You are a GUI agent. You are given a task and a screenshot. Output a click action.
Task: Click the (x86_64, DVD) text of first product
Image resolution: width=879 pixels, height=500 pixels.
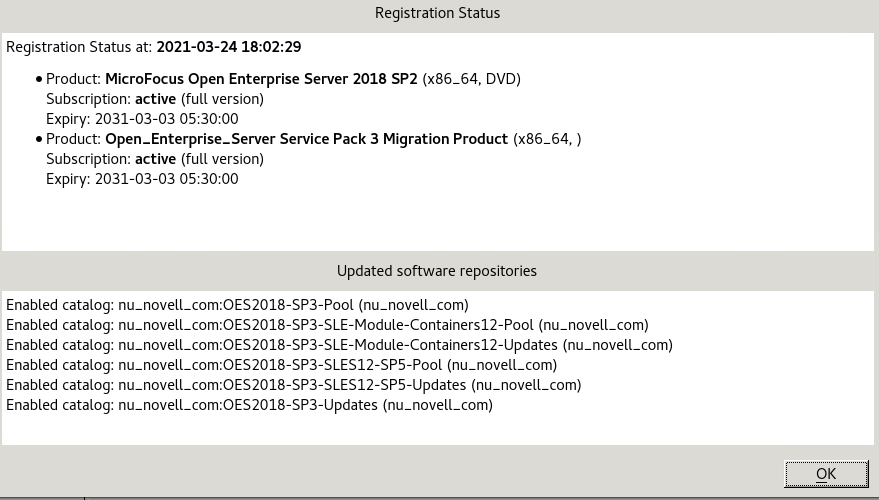coord(471,79)
